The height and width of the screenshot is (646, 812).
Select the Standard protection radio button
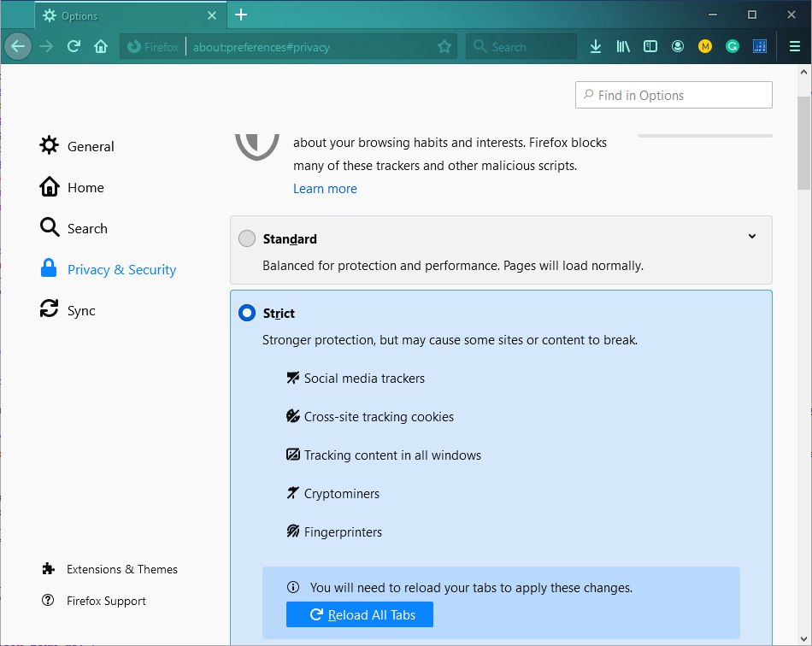[247, 238]
